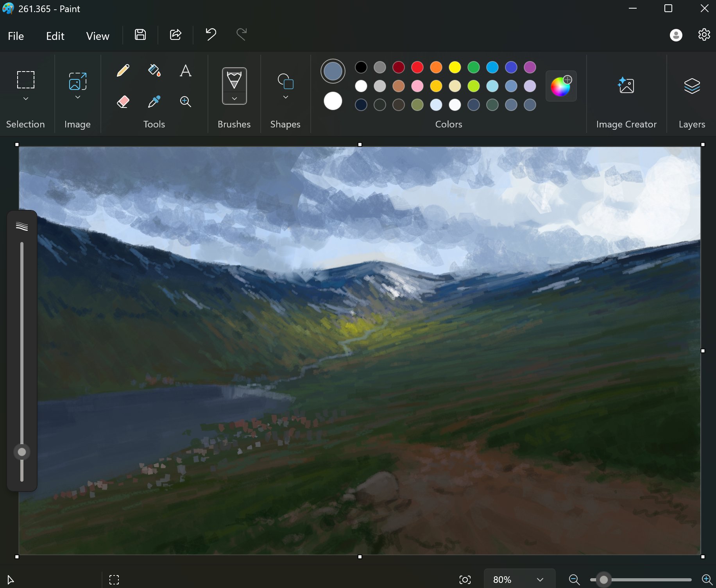This screenshot has width=716, height=588.
Task: Click the Redo arrow
Action: 242,35
